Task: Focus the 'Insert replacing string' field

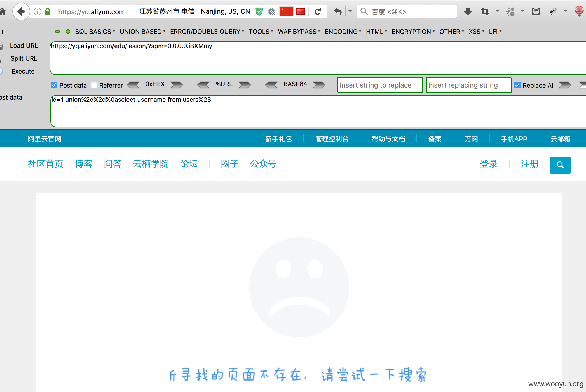Action: click(x=469, y=85)
